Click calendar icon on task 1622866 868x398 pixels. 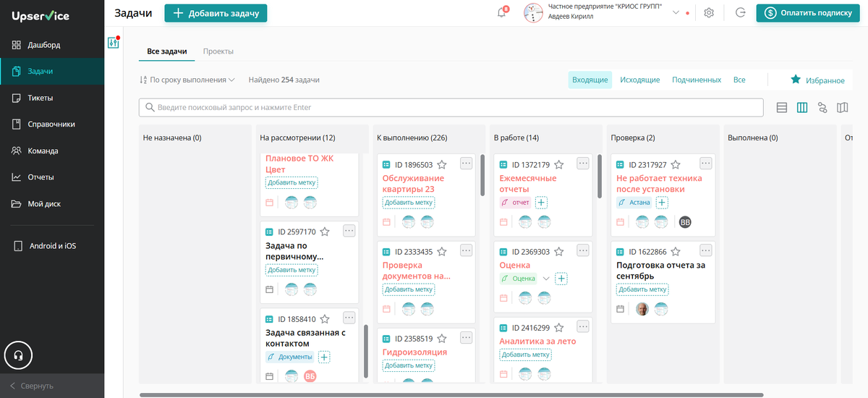[620, 309]
